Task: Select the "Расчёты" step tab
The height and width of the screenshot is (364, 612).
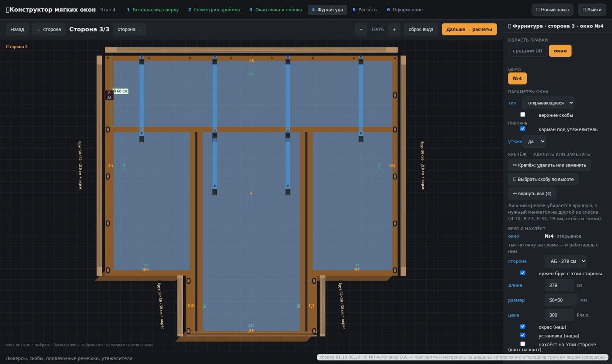Action: pos(365,10)
